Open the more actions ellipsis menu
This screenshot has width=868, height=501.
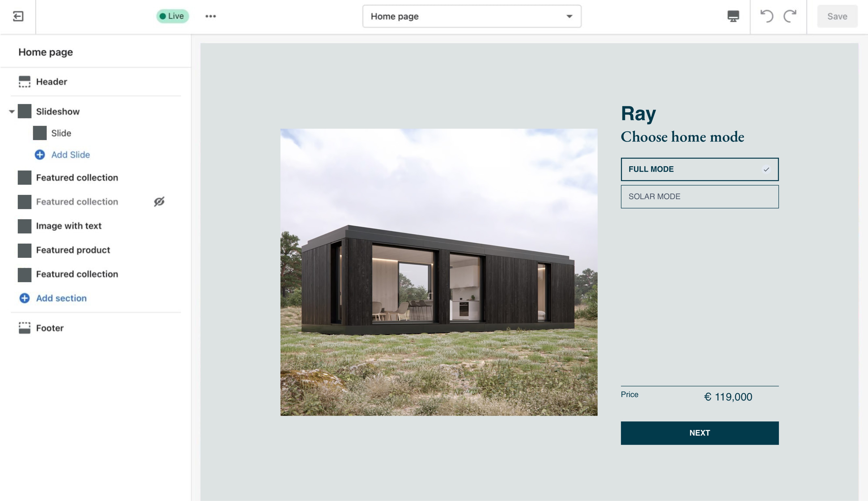210,16
